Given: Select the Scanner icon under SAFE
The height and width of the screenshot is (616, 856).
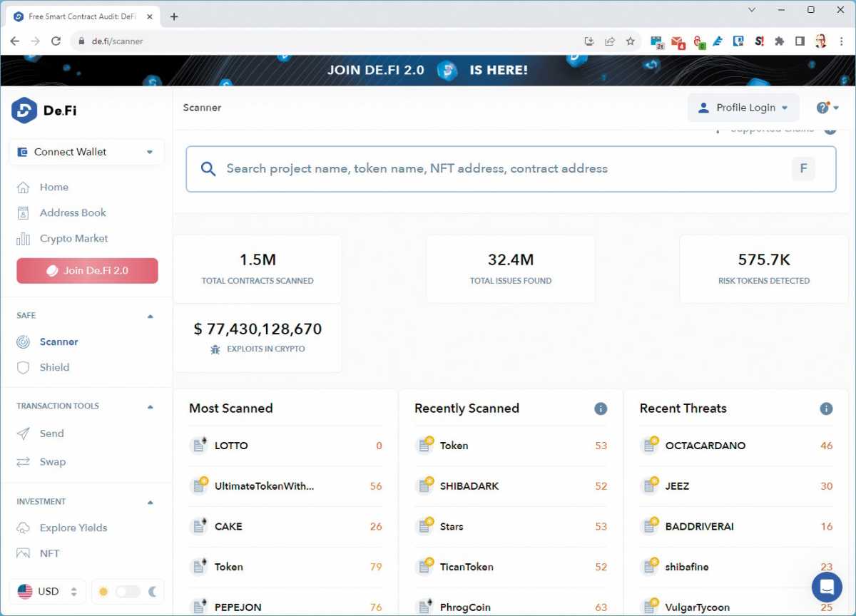Looking at the screenshot, I should pyautogui.click(x=24, y=342).
